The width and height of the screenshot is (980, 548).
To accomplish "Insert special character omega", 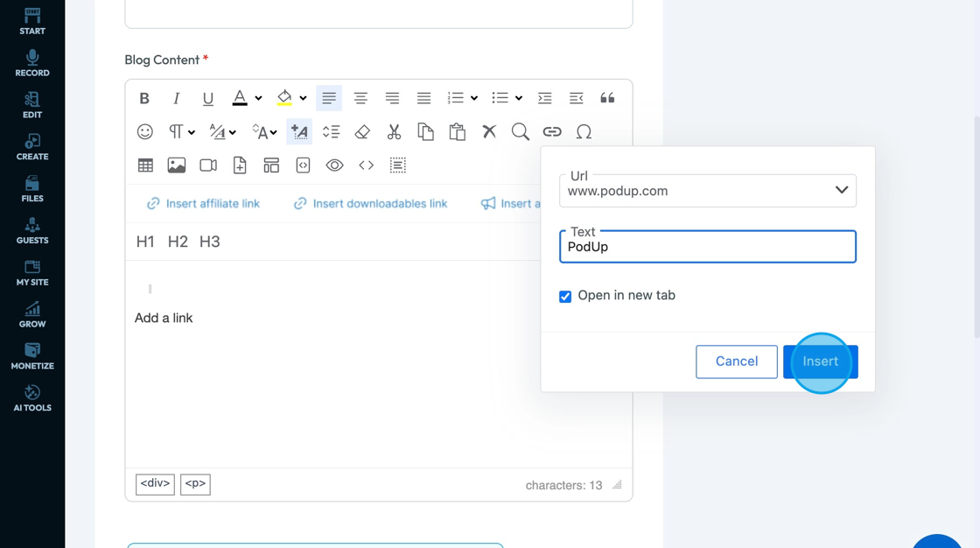I will point(584,132).
